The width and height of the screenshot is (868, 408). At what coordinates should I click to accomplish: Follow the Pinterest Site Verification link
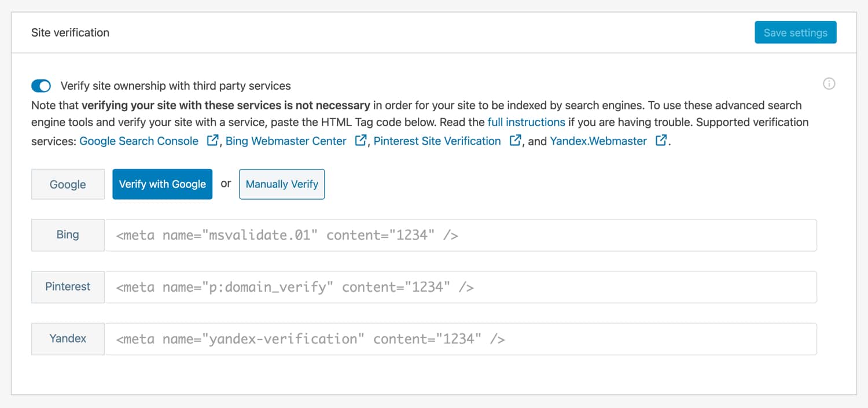click(437, 141)
